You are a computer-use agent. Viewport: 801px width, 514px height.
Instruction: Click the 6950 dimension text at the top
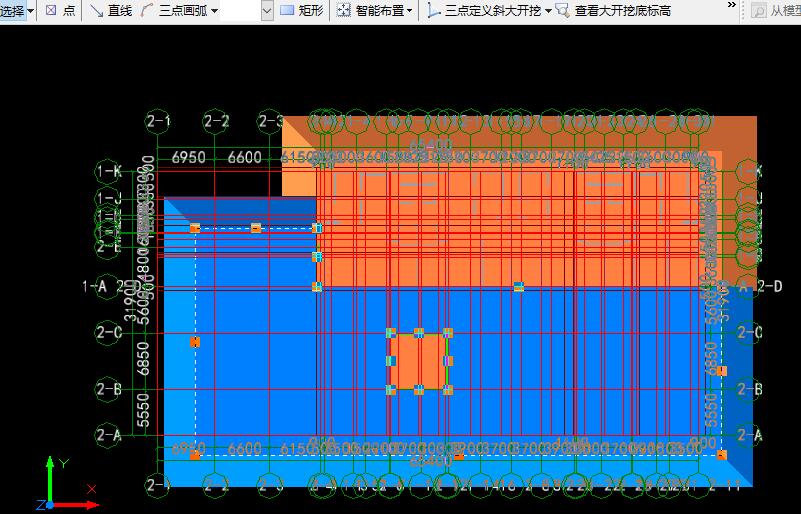point(189,157)
